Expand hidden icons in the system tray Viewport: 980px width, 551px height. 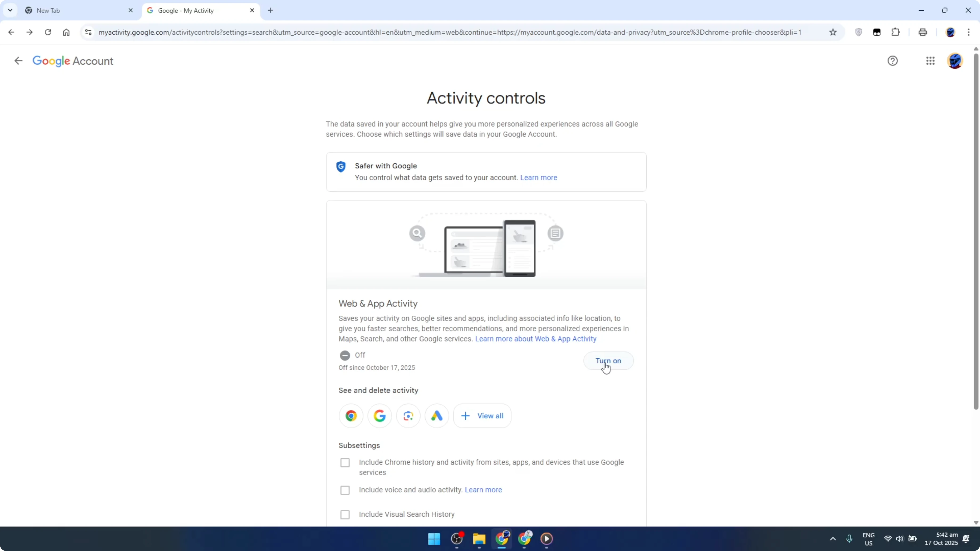click(832, 539)
